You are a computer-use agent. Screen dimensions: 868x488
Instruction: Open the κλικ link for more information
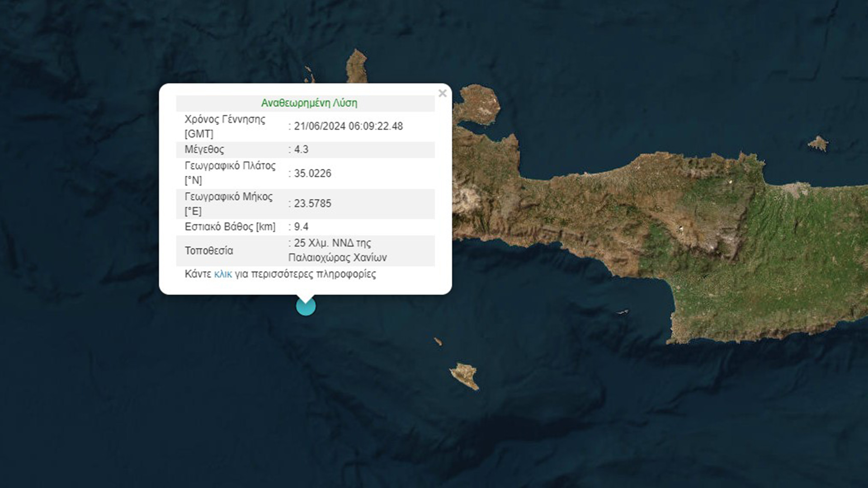222,274
